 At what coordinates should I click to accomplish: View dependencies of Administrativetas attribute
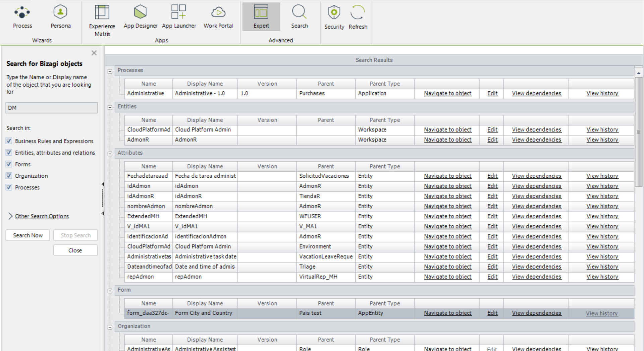coord(536,257)
